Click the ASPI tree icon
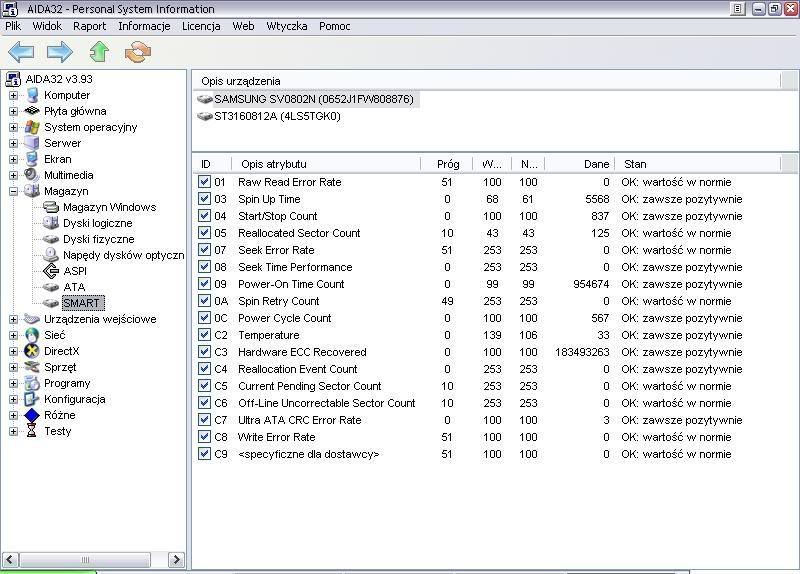 pyautogui.click(x=51, y=271)
